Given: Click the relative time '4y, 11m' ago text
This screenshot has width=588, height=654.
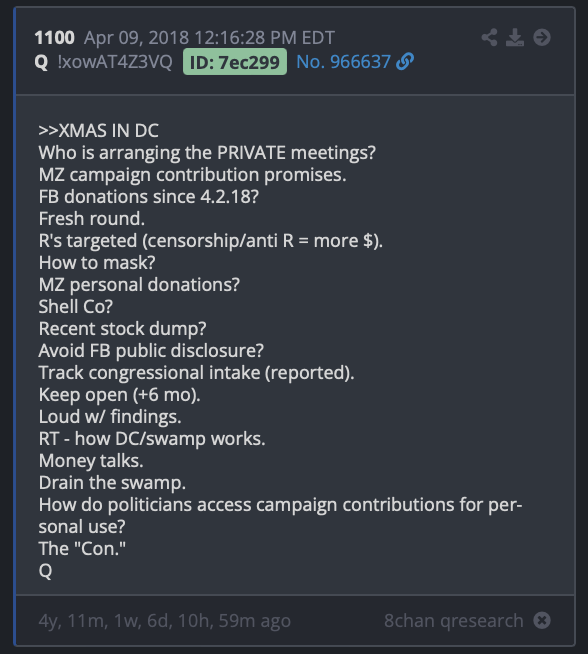Looking at the screenshot, I should click(164, 621).
